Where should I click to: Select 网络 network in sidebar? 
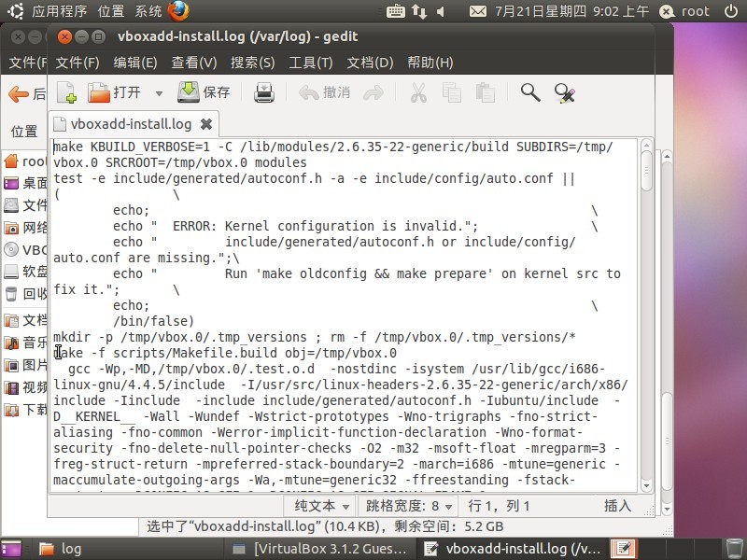pyautogui.click(x=25, y=228)
